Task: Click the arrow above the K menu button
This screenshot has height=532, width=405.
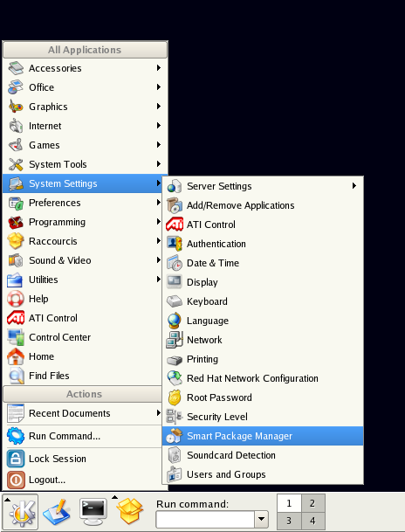Action: pyautogui.click(x=7, y=499)
